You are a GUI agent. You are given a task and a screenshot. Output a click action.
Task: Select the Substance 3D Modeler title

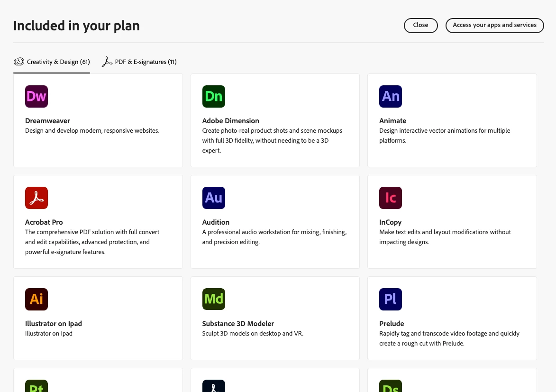coord(238,324)
